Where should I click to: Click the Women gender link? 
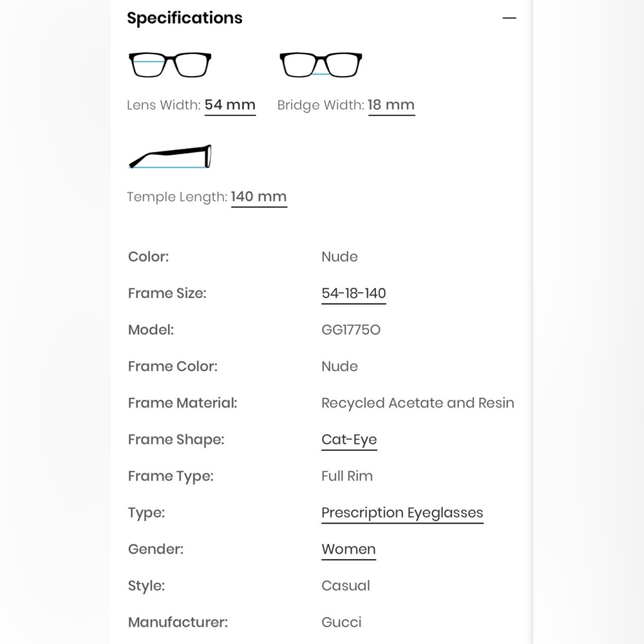point(348,549)
